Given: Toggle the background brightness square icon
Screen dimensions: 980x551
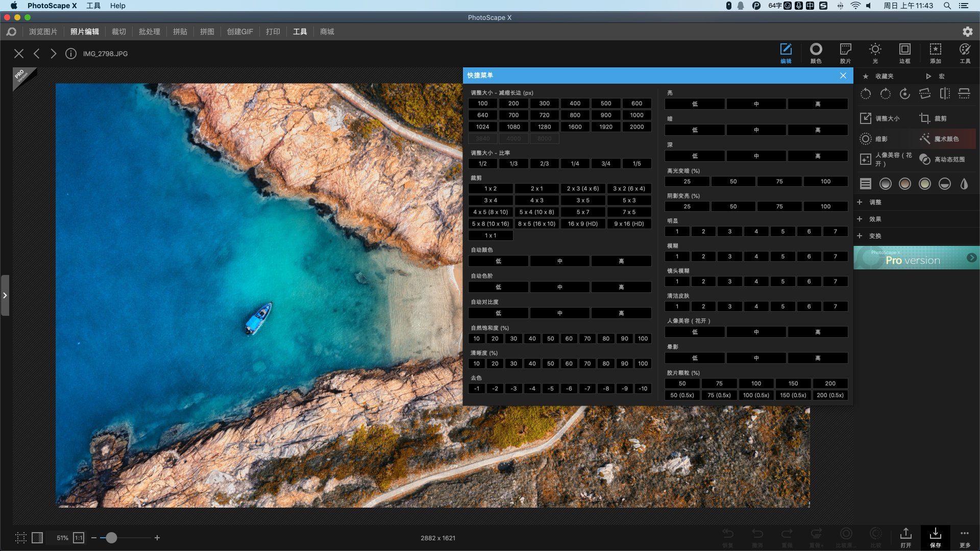Looking at the screenshot, I should [x=37, y=538].
